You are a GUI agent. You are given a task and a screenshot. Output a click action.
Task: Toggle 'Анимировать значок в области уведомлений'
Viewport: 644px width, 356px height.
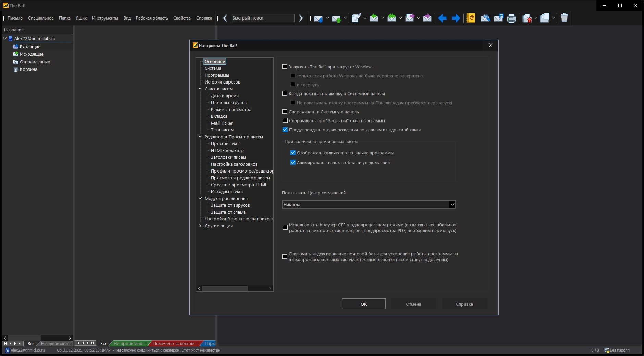point(293,162)
